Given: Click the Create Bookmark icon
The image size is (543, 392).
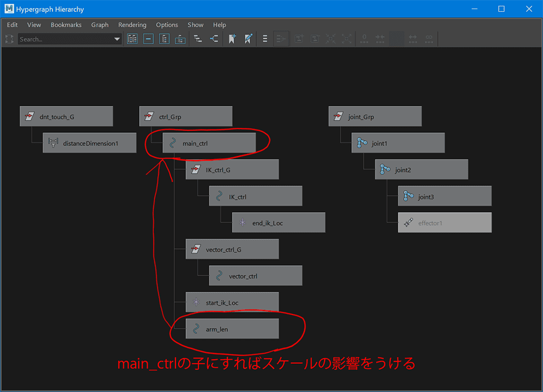Looking at the screenshot, I should coord(232,39).
